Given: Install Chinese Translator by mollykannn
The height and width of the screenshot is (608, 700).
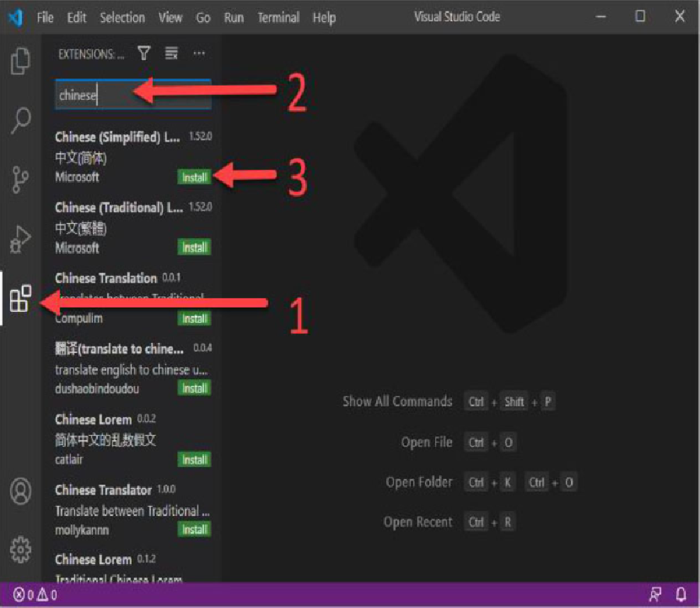Looking at the screenshot, I should point(195,529).
